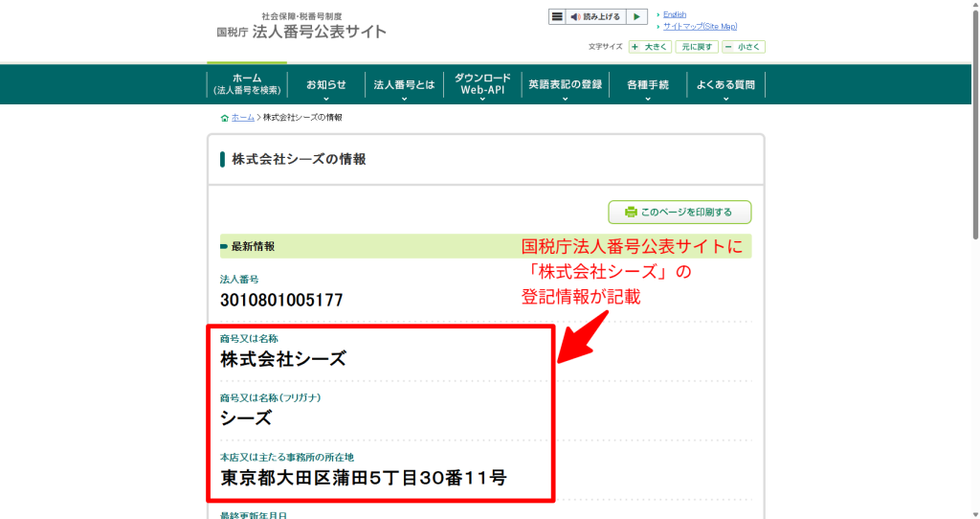
Task: Expand the よくある質問 dropdown chevron
Action: pyautogui.click(x=725, y=99)
